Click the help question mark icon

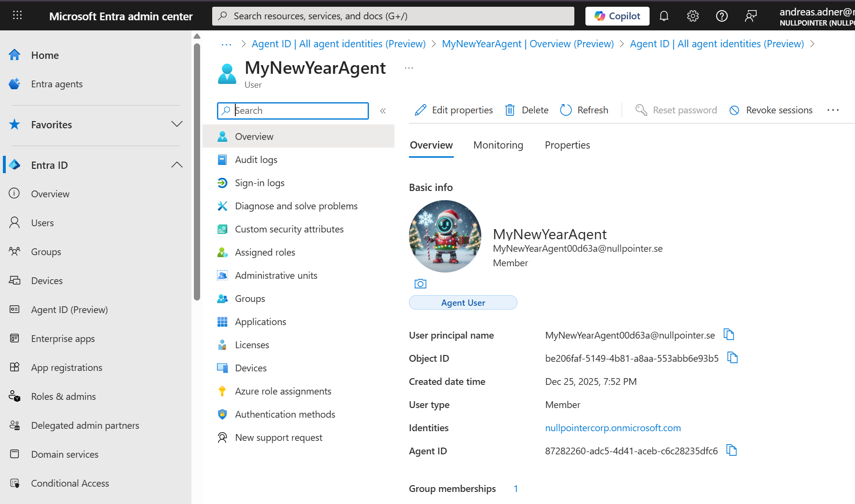pyautogui.click(x=721, y=16)
